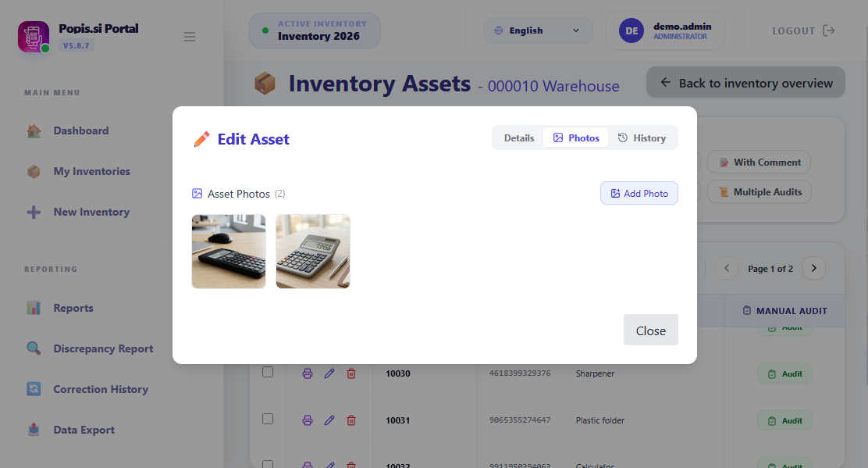This screenshot has height=468, width=868.
Task: Click the demo.admin user avatar
Action: [x=631, y=30]
